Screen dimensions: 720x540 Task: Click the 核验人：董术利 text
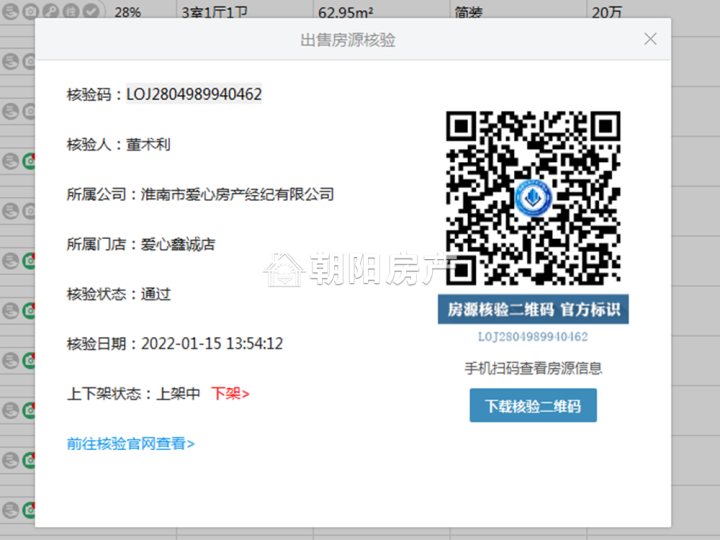[x=118, y=145]
